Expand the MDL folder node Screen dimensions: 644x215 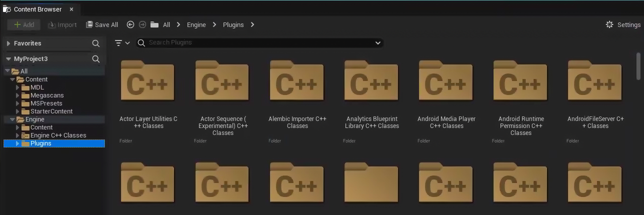[18, 87]
